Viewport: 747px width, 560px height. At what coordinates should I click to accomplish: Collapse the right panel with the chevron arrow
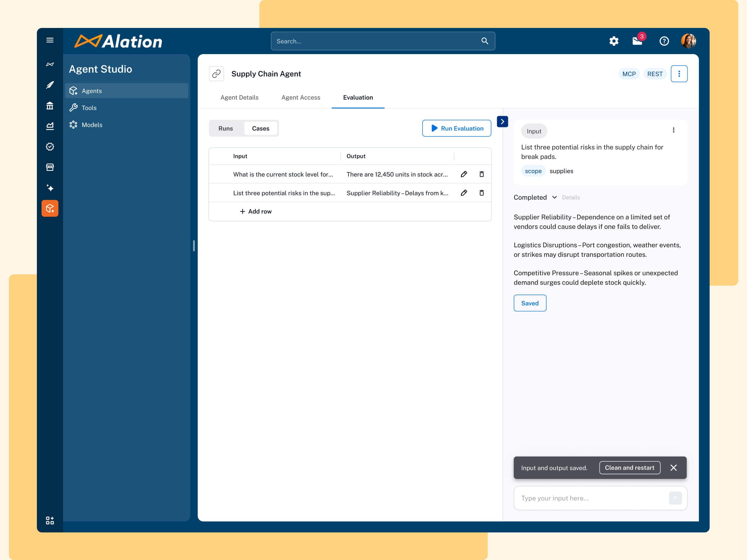[503, 122]
